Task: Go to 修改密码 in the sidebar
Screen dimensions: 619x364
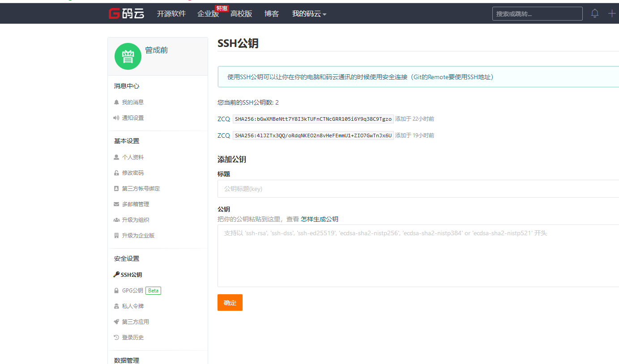Action: coord(133,173)
